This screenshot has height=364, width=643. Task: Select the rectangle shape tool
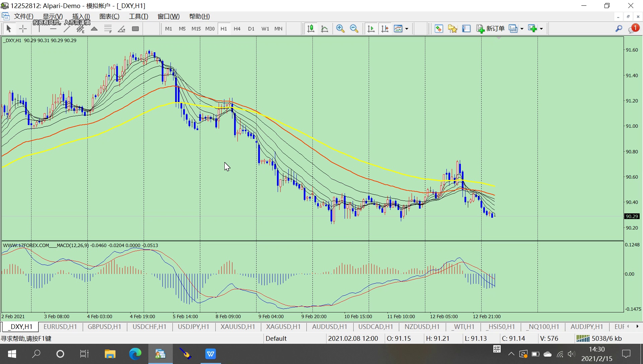click(135, 29)
